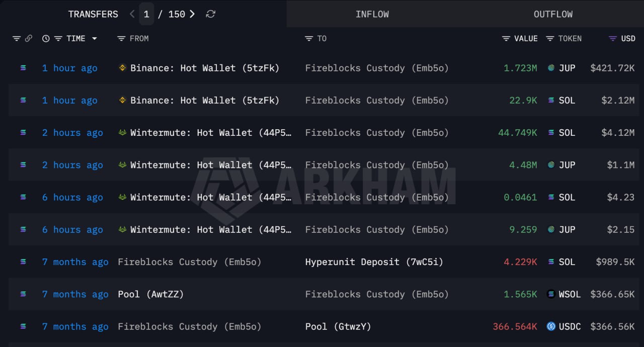
Task: Open Binance: Hot Wallet in the 22.9K row
Action: (205, 100)
